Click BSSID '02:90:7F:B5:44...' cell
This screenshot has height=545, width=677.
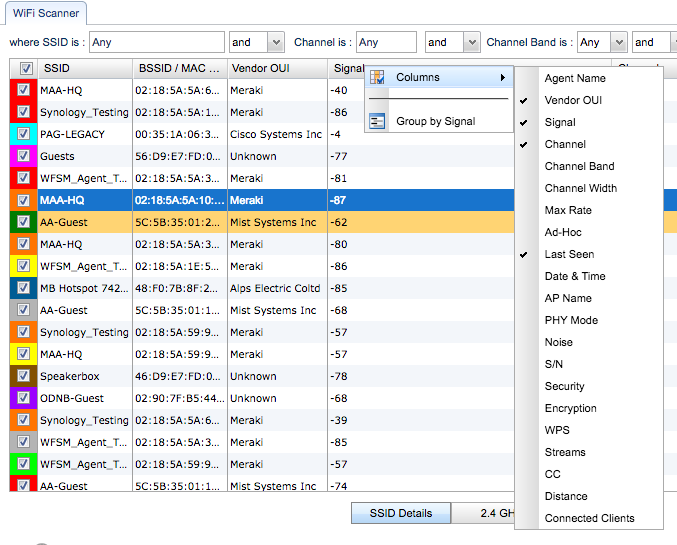[180, 399]
